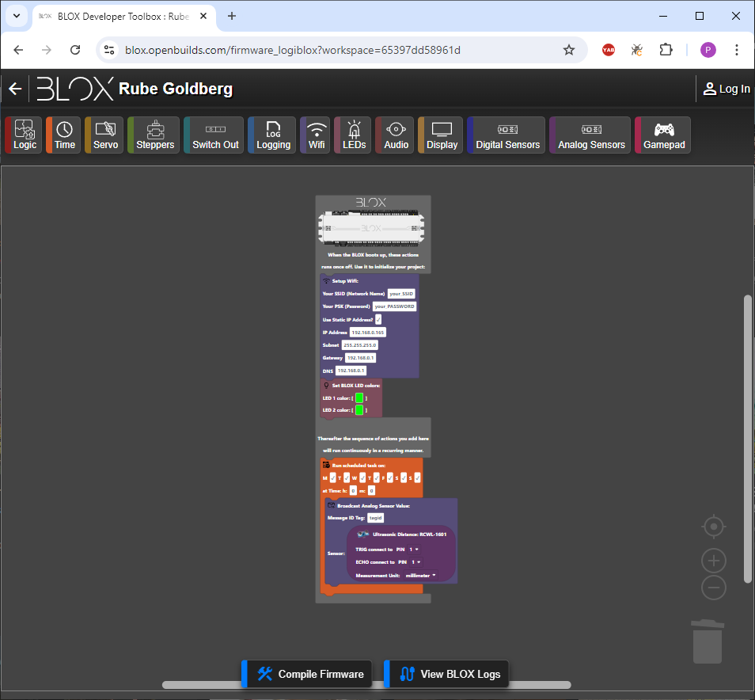
Task: Zoom in on the workspace
Action: click(714, 561)
